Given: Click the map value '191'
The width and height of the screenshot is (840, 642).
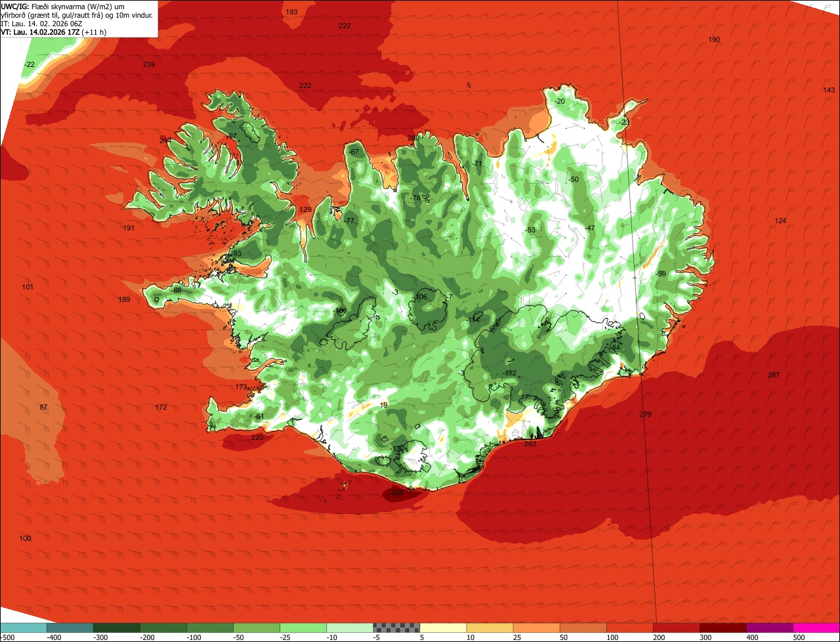Looking at the screenshot, I should pyautogui.click(x=129, y=228).
